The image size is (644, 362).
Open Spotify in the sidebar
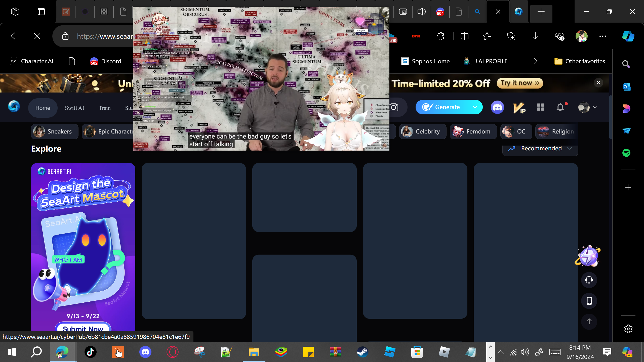[x=626, y=153]
